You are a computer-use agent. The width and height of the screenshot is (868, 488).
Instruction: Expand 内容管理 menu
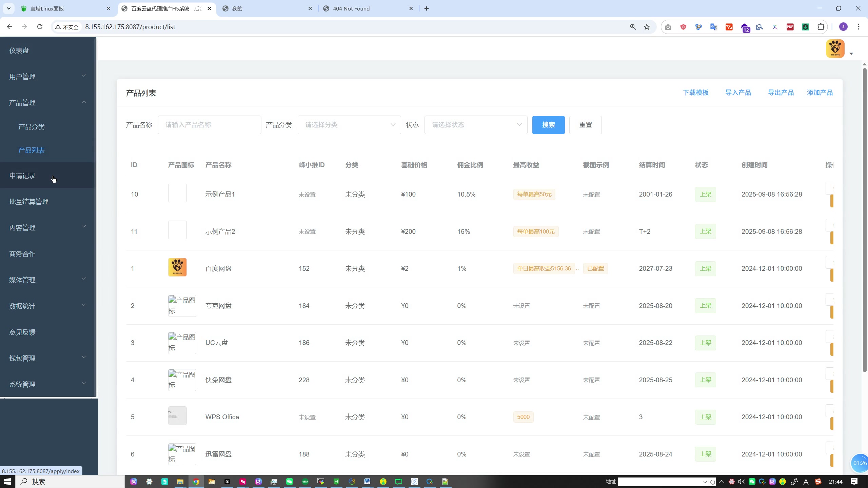click(47, 228)
